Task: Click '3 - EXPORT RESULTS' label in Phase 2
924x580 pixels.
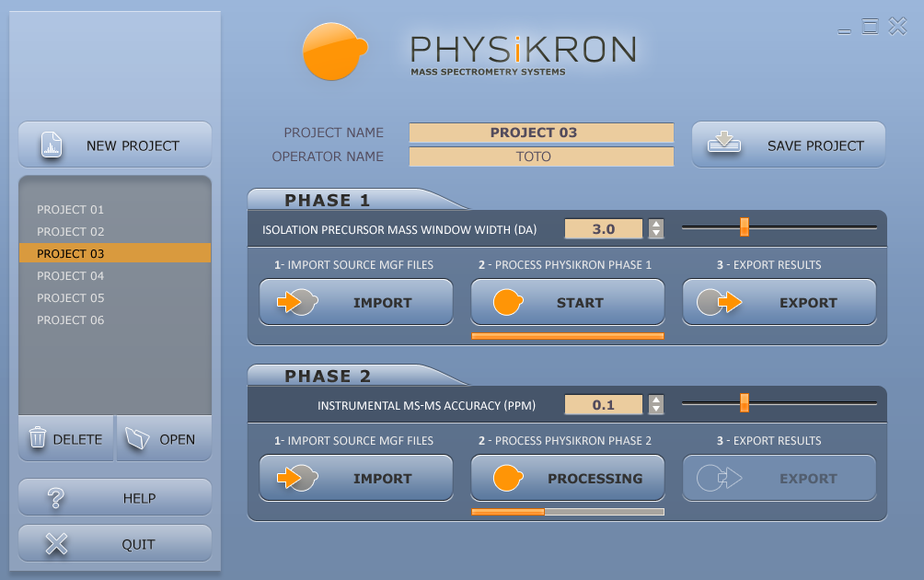Action: click(769, 441)
